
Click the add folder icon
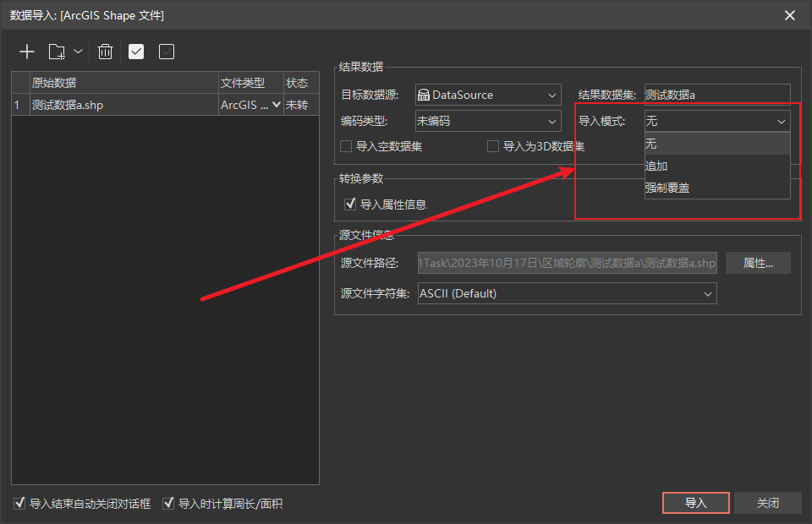(x=57, y=52)
